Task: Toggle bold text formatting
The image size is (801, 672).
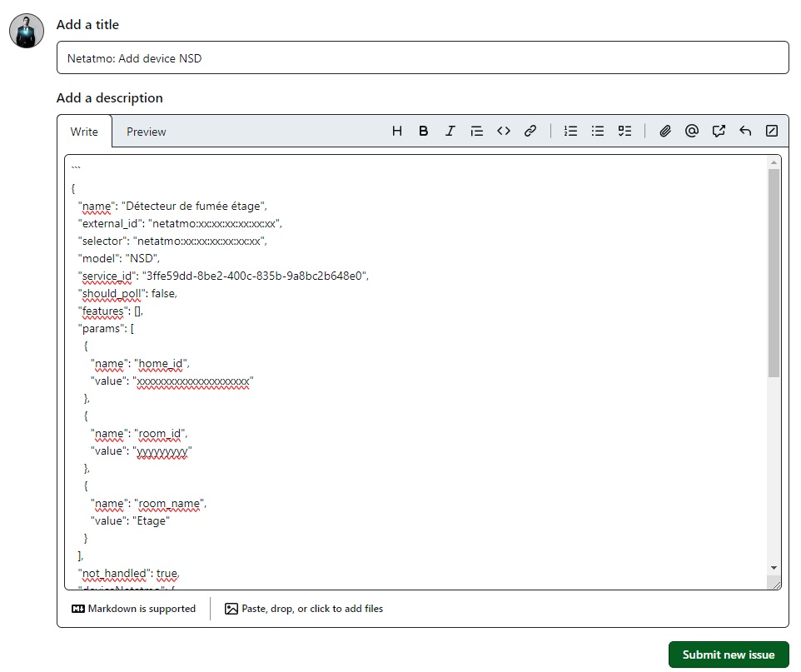Action: tap(424, 131)
